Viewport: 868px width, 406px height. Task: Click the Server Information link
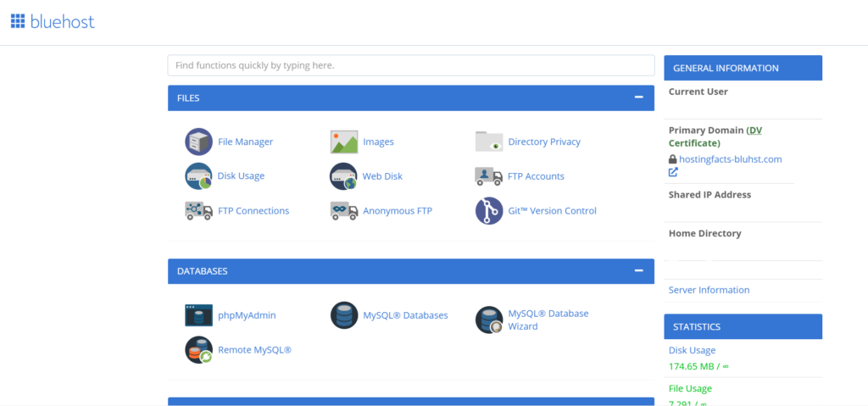point(709,290)
